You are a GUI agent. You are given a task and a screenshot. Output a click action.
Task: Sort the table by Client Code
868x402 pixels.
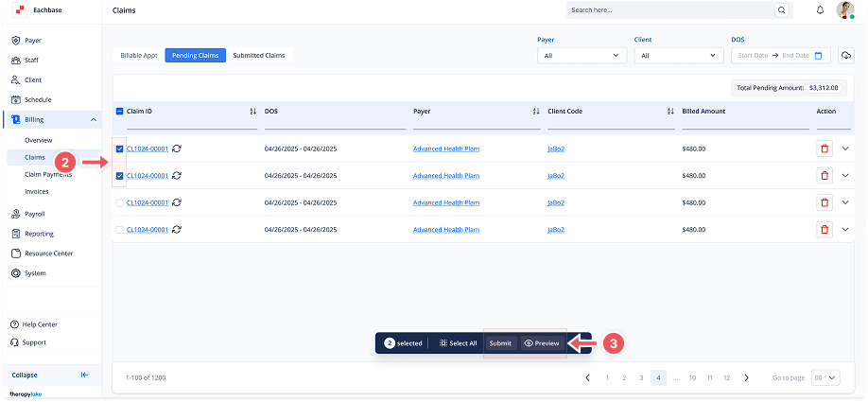[670, 112]
